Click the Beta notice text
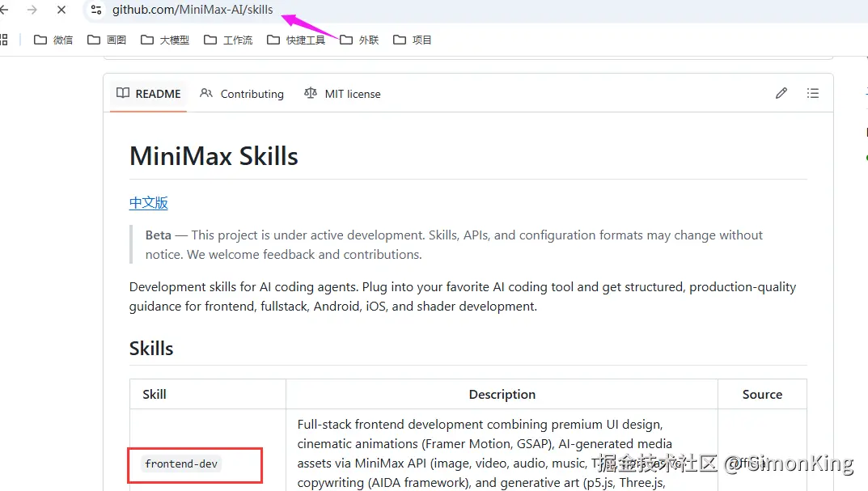 coord(454,244)
